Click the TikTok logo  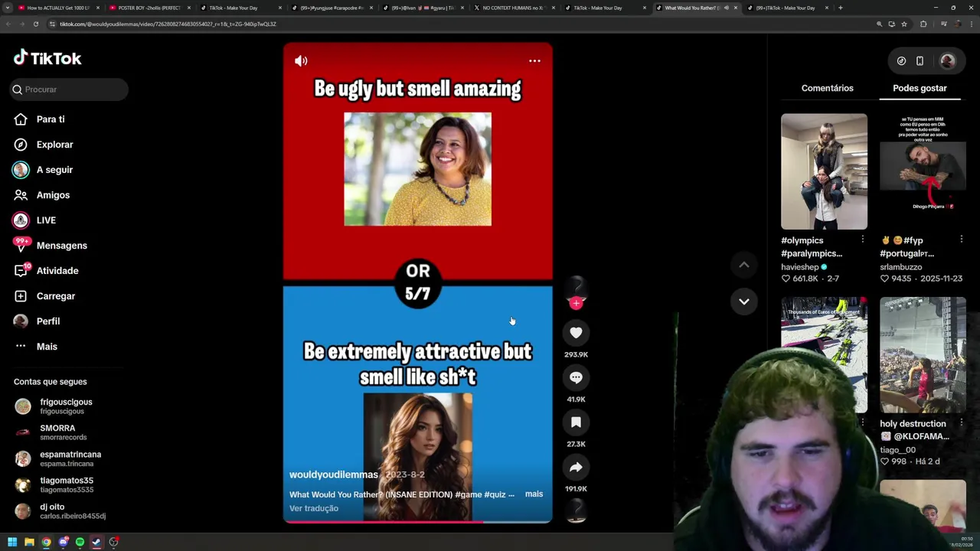[x=47, y=58]
